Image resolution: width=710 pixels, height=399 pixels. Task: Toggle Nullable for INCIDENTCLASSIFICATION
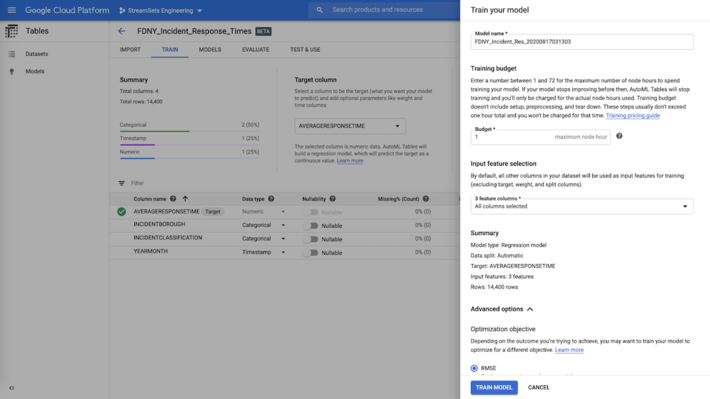(x=311, y=239)
